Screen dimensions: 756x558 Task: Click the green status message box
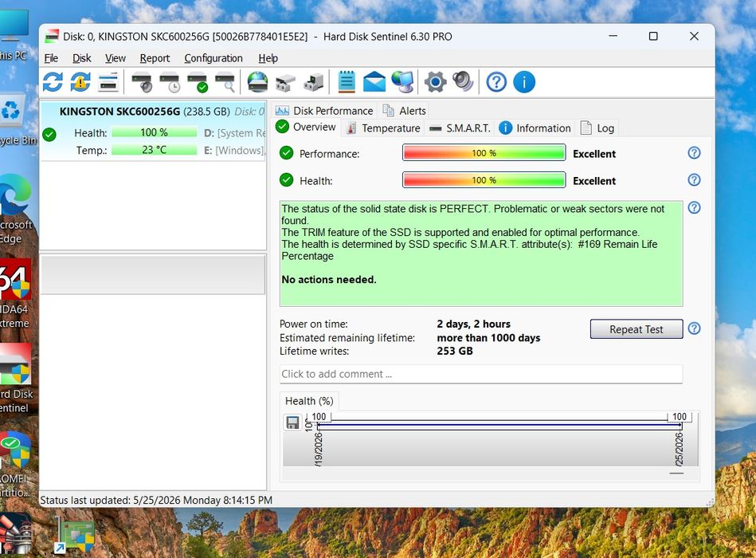pyautogui.click(x=481, y=253)
